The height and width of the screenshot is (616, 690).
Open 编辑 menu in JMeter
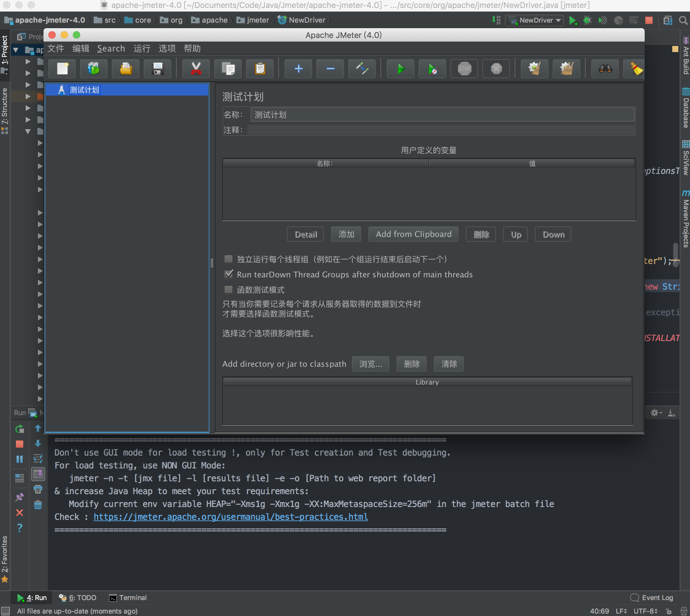pos(81,48)
